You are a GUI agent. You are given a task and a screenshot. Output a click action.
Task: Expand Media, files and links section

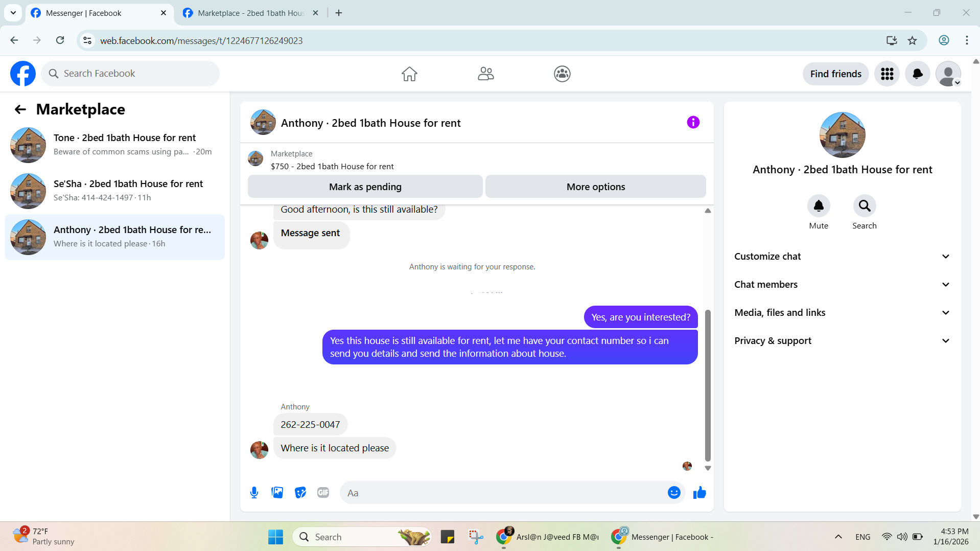click(x=842, y=313)
